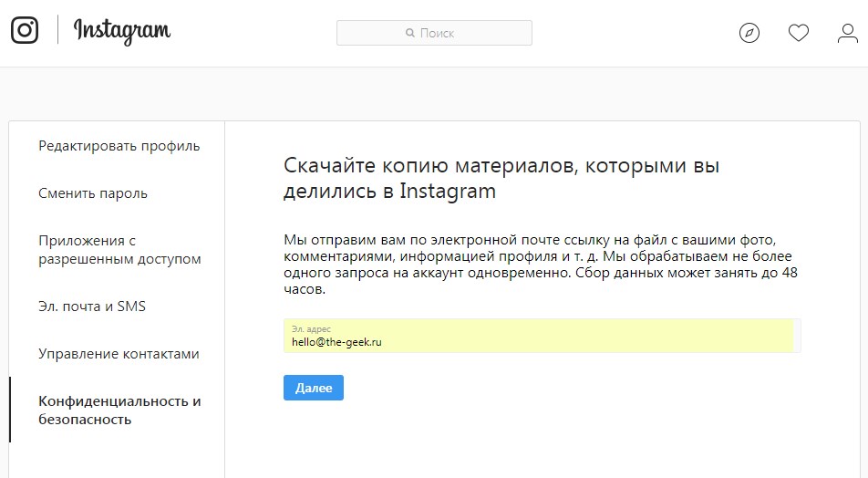This screenshot has height=478, width=868.
Task: Open Редактировать профиль in sidebar
Action: point(119,146)
